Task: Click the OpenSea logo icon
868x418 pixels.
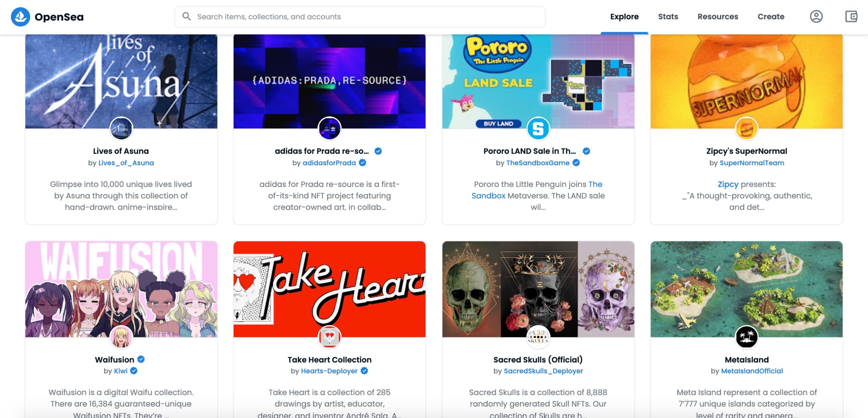Action: tap(20, 17)
